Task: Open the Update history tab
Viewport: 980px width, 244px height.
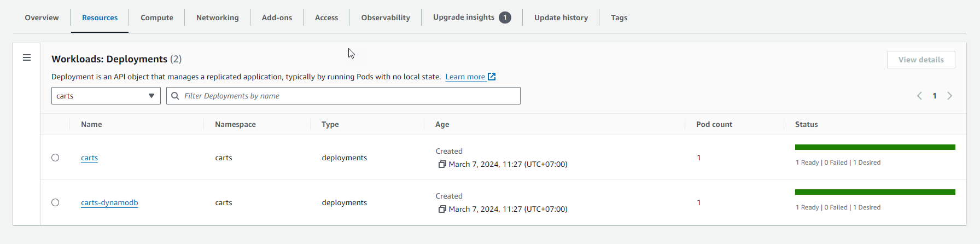Action: 561,18
